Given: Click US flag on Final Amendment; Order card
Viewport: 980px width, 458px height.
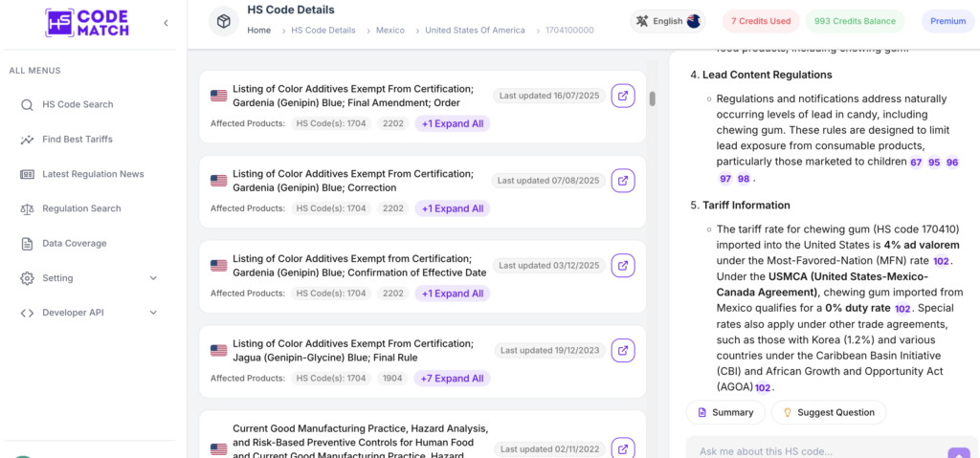Looking at the screenshot, I should [x=219, y=96].
